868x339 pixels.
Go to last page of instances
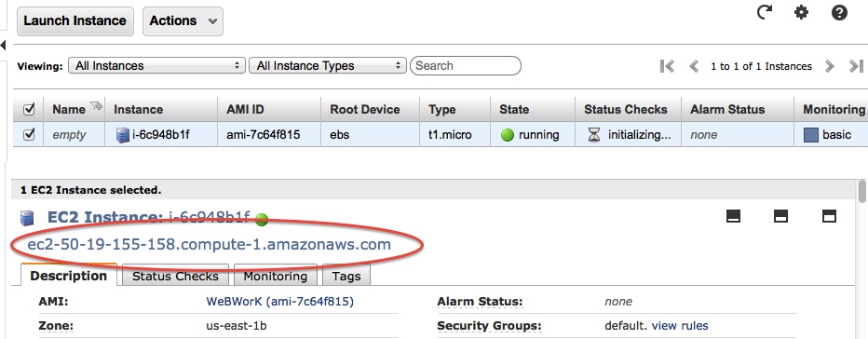tap(857, 66)
